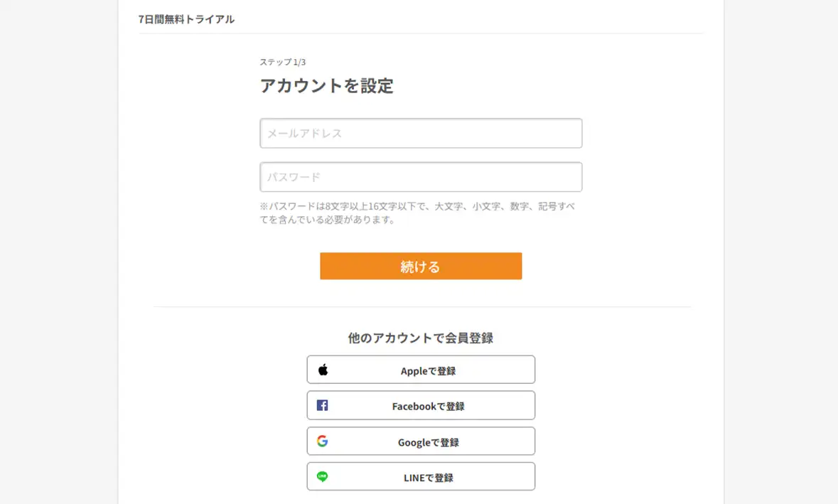This screenshot has height=504, width=838.
Task: Focus the メールアドレス input field
Action: (x=421, y=133)
